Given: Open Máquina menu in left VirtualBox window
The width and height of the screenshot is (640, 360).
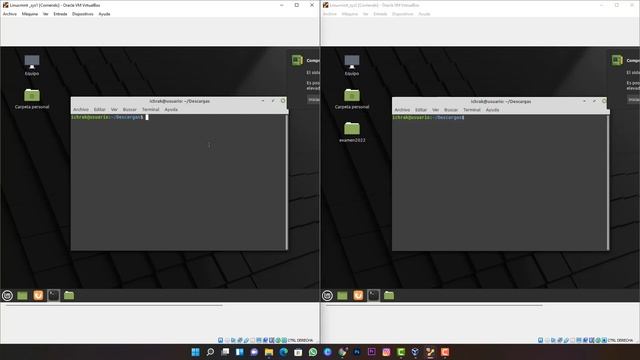Looking at the screenshot, I should click(30, 14).
